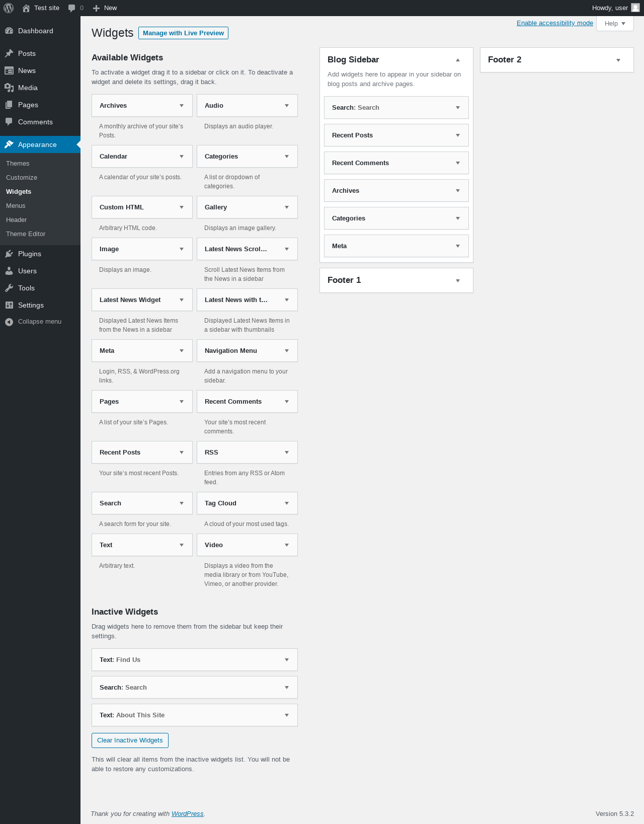Expand inactive Search: Search widget
644x824 pixels.
coord(287,688)
